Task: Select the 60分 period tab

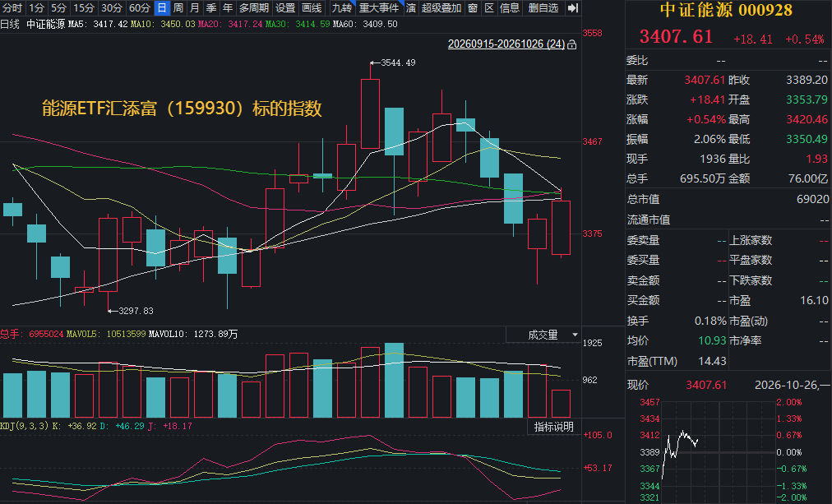Action: pyautogui.click(x=140, y=8)
